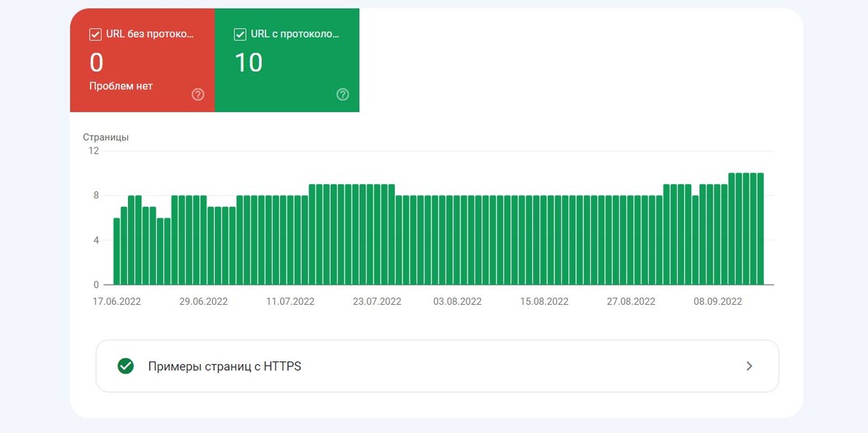Click the help icon on the green card
This screenshot has height=433, width=868.
tap(343, 94)
